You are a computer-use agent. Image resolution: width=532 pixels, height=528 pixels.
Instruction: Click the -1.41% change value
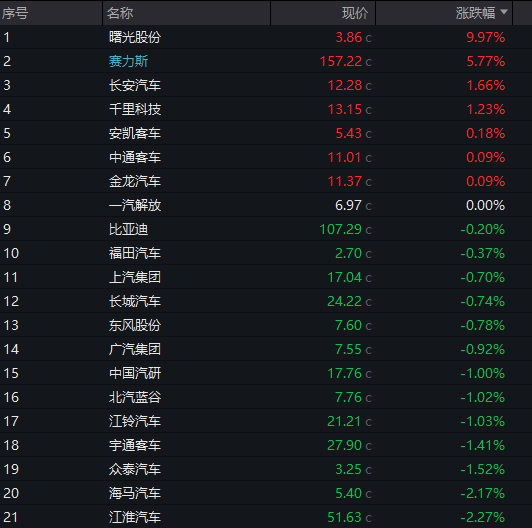pos(483,445)
